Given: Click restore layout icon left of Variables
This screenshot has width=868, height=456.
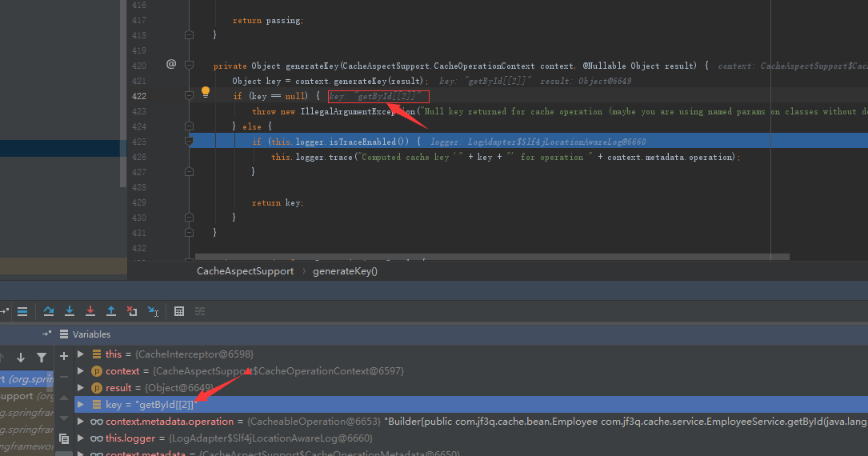Looking at the screenshot, I should 46,334.
